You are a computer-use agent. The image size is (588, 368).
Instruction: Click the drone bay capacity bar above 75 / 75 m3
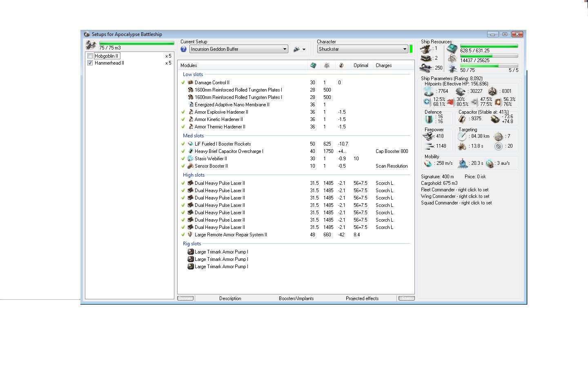click(x=137, y=43)
